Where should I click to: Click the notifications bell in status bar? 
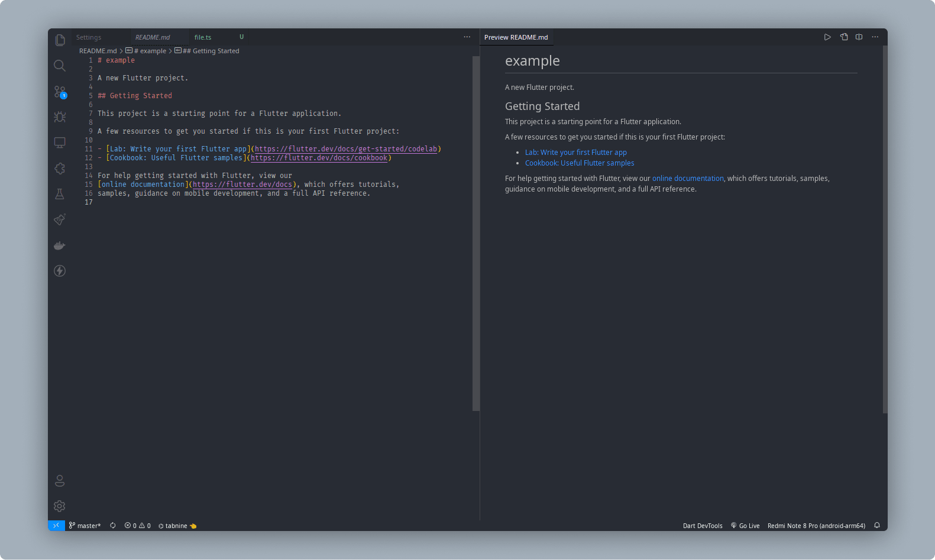point(877,525)
